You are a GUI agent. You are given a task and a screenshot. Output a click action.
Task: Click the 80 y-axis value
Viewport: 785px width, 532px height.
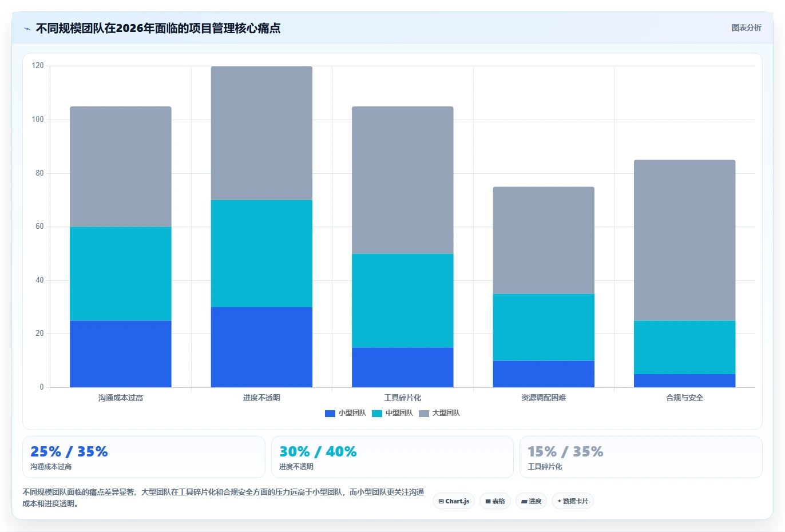tap(39, 173)
